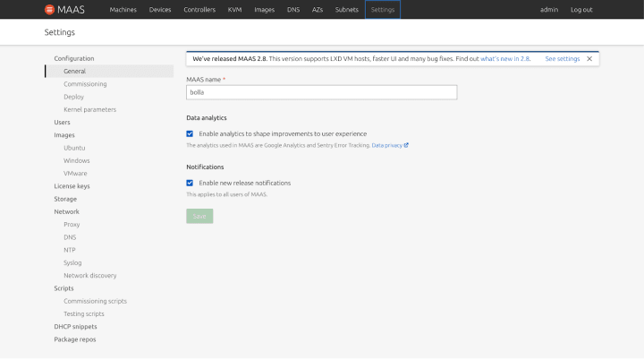Open Ubuntu image settings
The image size is (644, 360).
(74, 148)
